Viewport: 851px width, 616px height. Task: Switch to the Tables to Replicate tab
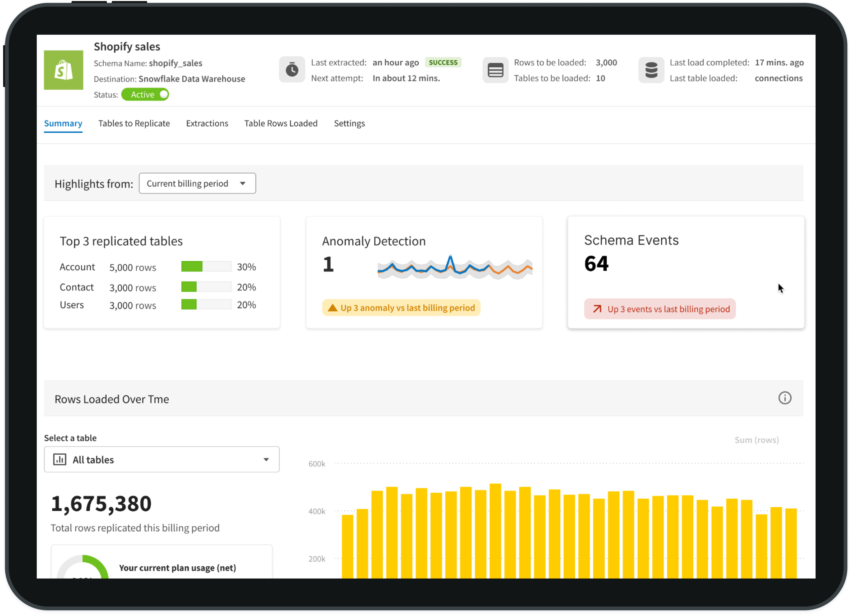(134, 123)
